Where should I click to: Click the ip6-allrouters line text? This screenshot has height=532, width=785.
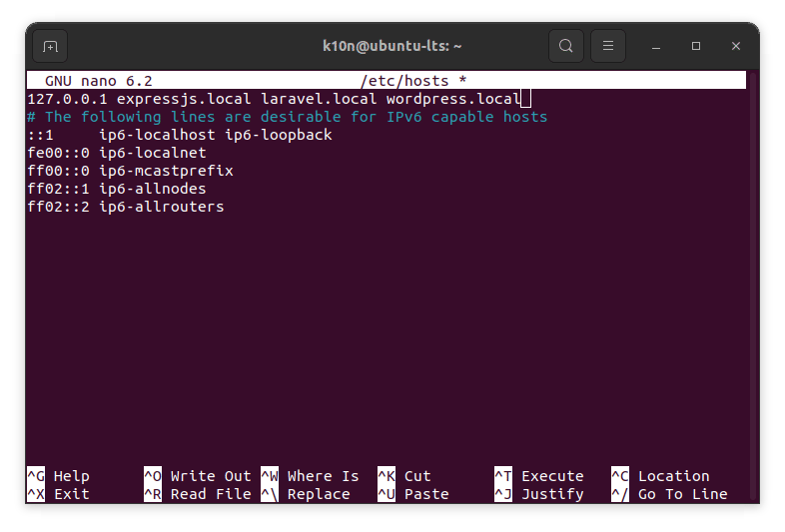[161, 207]
